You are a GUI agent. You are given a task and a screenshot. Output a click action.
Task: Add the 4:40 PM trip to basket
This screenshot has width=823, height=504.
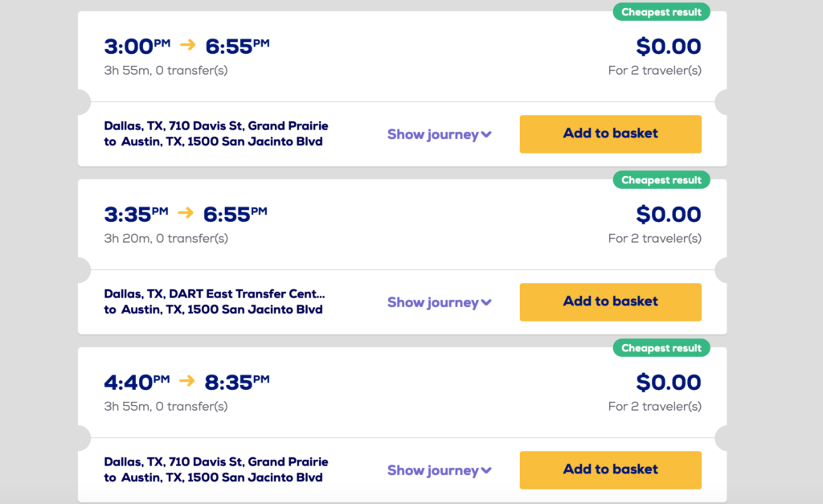(611, 470)
